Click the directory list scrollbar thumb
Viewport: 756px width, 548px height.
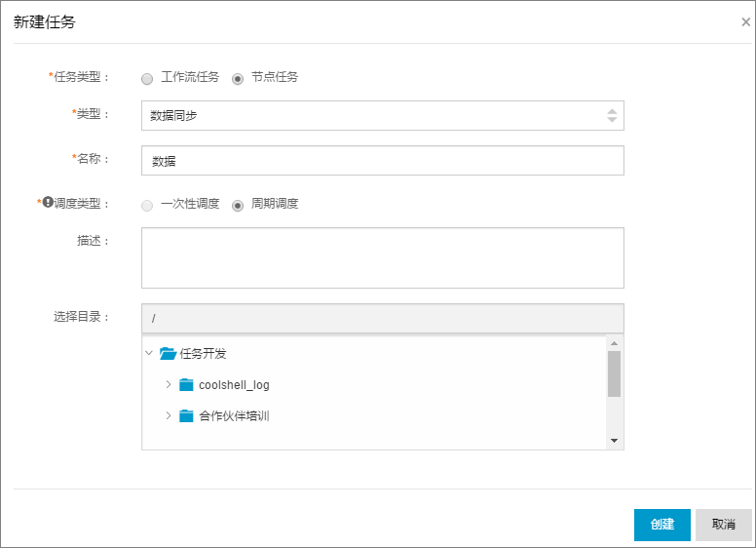point(614,373)
